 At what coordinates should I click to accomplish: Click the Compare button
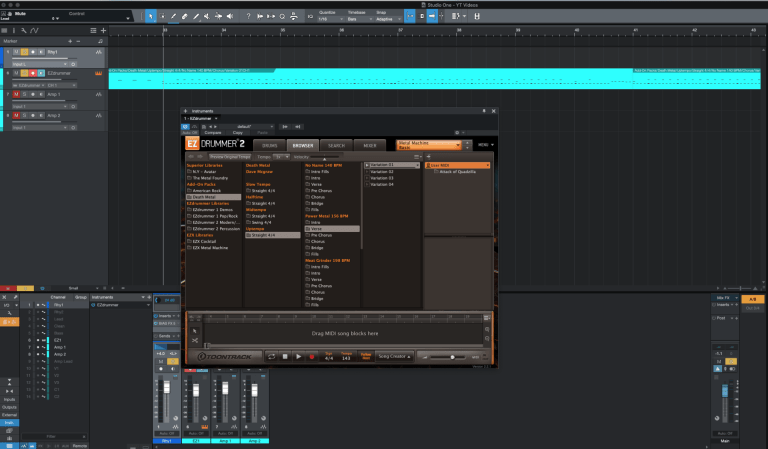pos(213,133)
